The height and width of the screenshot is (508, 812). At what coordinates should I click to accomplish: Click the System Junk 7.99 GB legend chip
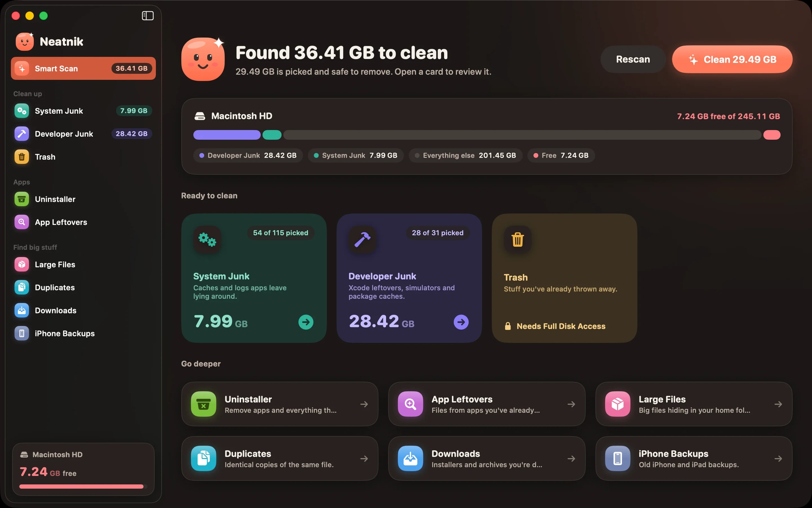356,156
